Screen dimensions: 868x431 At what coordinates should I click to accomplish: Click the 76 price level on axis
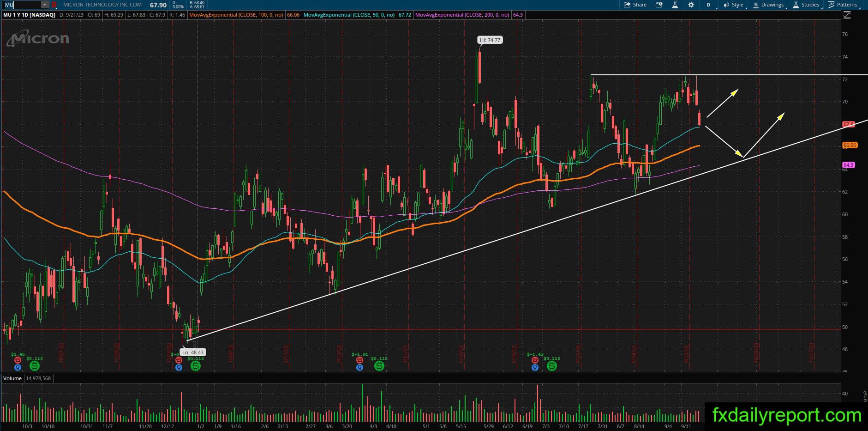(845, 34)
